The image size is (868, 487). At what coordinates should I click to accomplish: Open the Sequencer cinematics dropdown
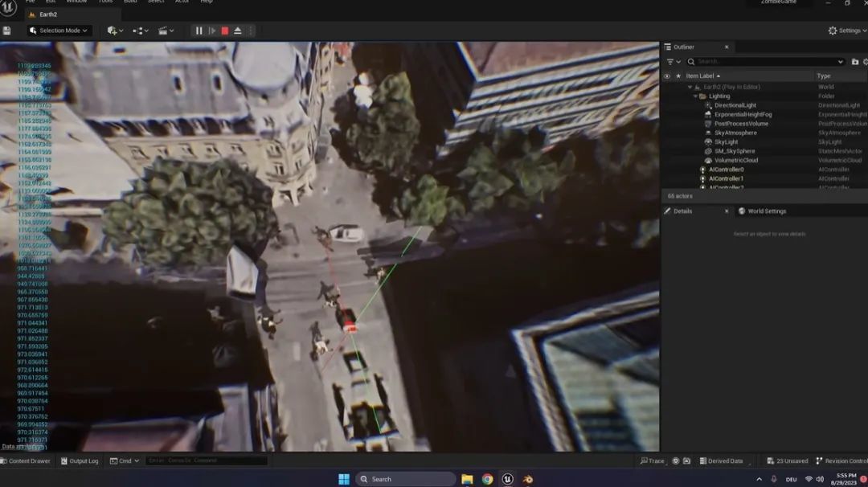point(166,31)
